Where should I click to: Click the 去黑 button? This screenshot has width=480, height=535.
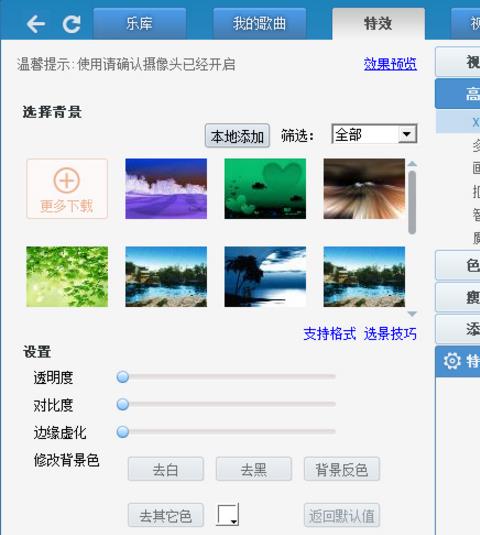[x=254, y=469]
